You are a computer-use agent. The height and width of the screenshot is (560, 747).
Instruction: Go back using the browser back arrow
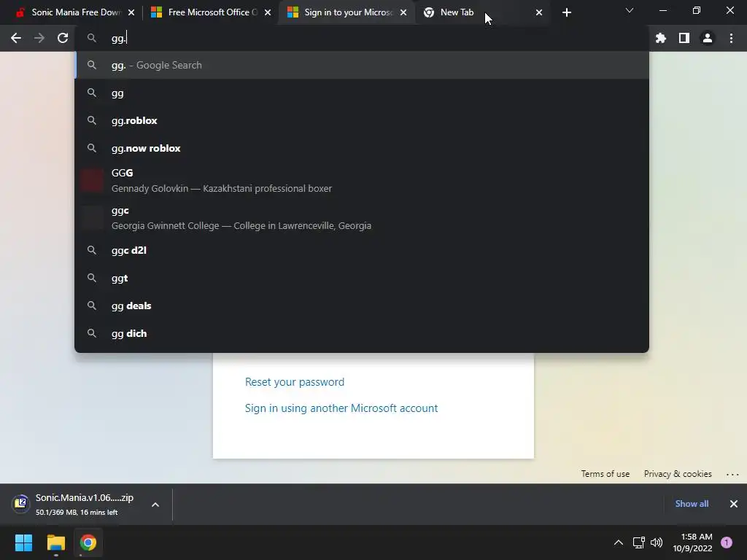16,38
